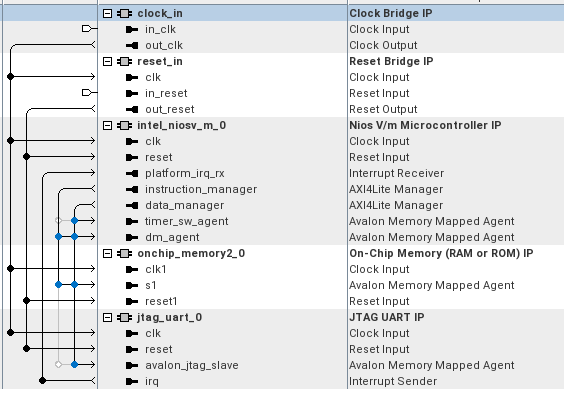564x396 pixels.
Task: Select the data_manager interface name
Action: tap(185, 205)
